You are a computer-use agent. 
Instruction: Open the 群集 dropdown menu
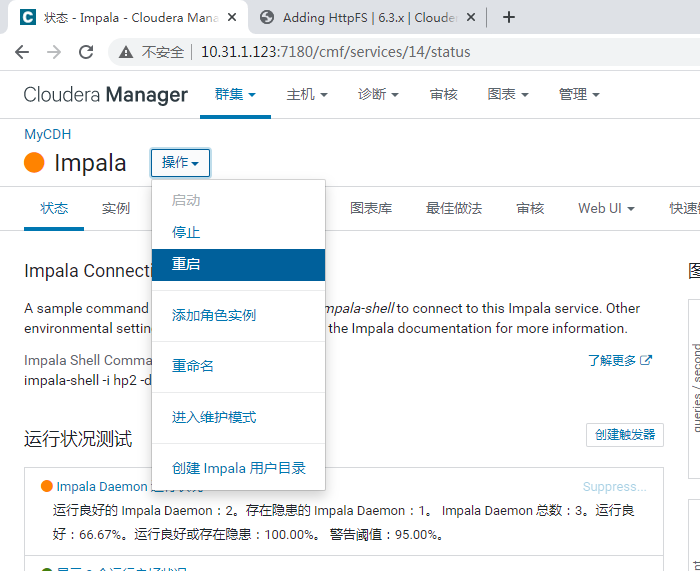[235, 95]
